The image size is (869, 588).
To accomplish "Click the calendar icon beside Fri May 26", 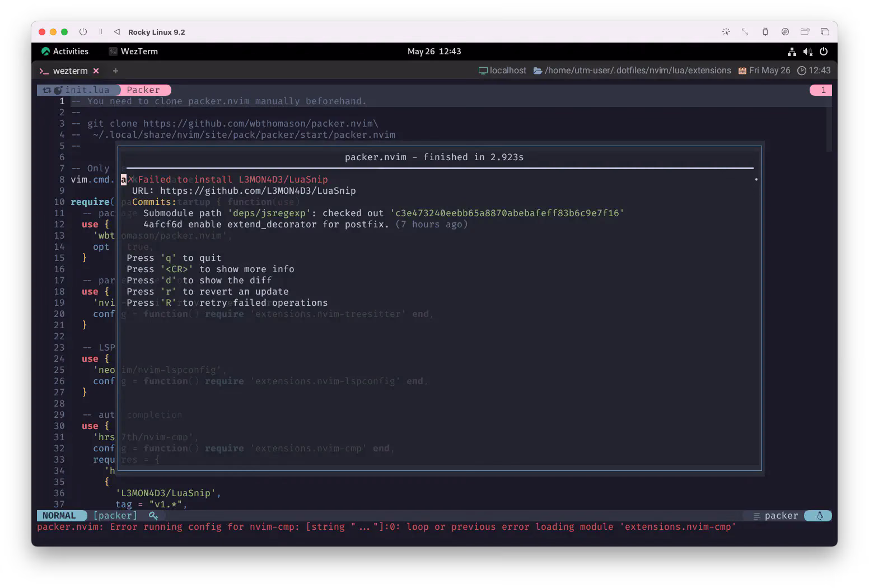I will [742, 71].
